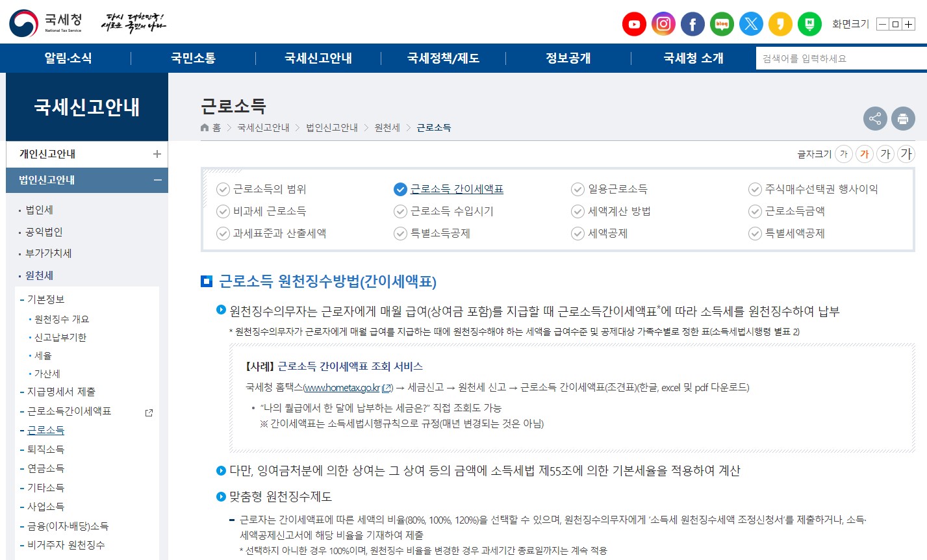Select the print icon on the page header

click(x=903, y=119)
